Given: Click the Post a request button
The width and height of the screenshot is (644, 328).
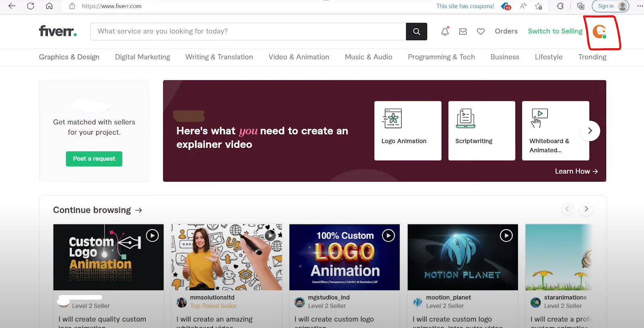Looking at the screenshot, I should pyautogui.click(x=94, y=159).
